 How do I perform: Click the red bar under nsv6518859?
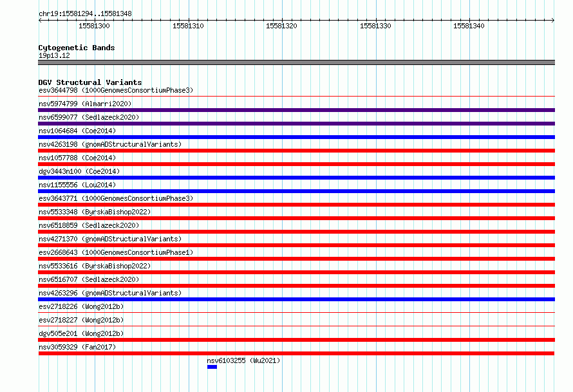pos(296,232)
